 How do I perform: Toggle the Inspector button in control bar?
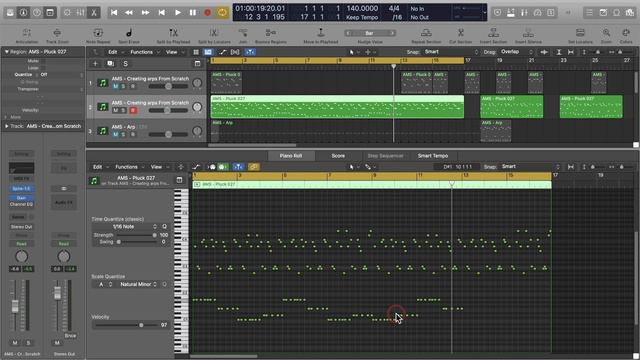(23, 13)
